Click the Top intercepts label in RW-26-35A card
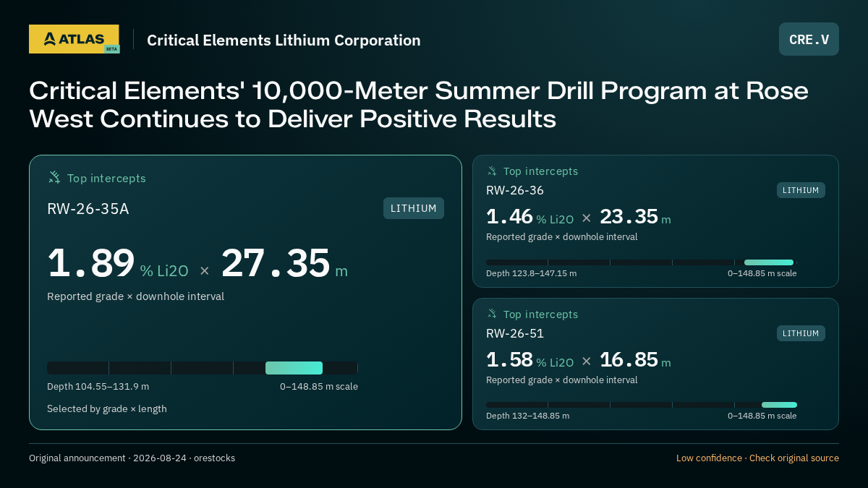868x488 pixels. tap(106, 179)
